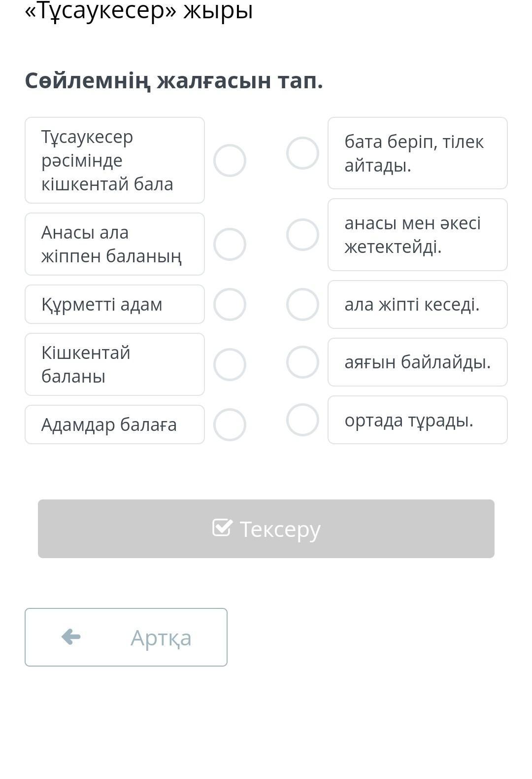532x779 pixels.
Task: Select circle beside 'Кішкентай баланы'
Action: coord(230,364)
